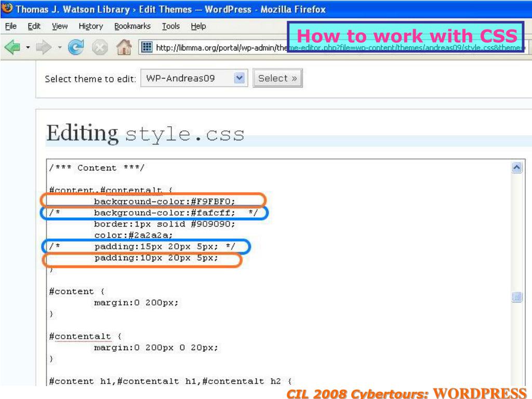The image size is (532, 399).
Task: Open the Help menu
Action: (198, 26)
